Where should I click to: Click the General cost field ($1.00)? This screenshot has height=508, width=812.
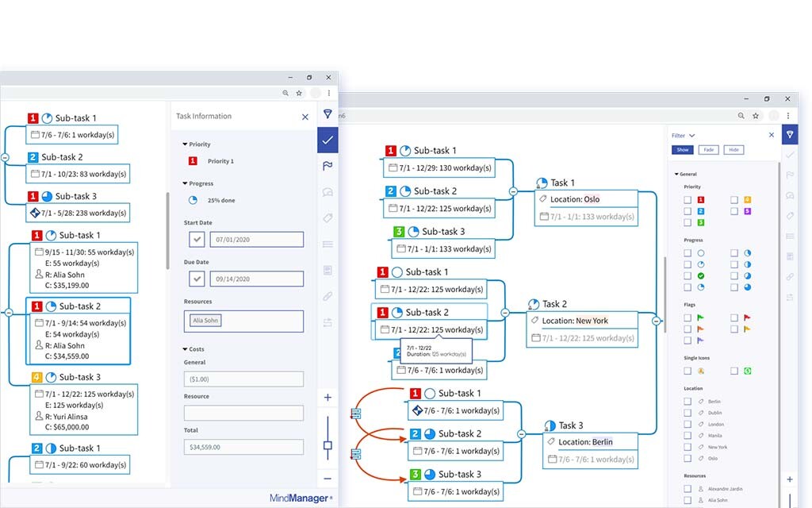tap(243, 379)
